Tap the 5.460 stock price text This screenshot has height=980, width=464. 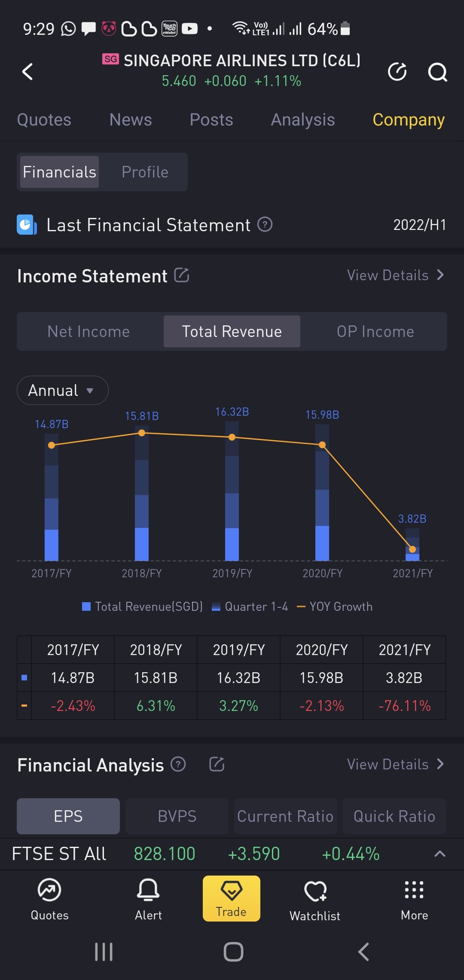tap(179, 81)
